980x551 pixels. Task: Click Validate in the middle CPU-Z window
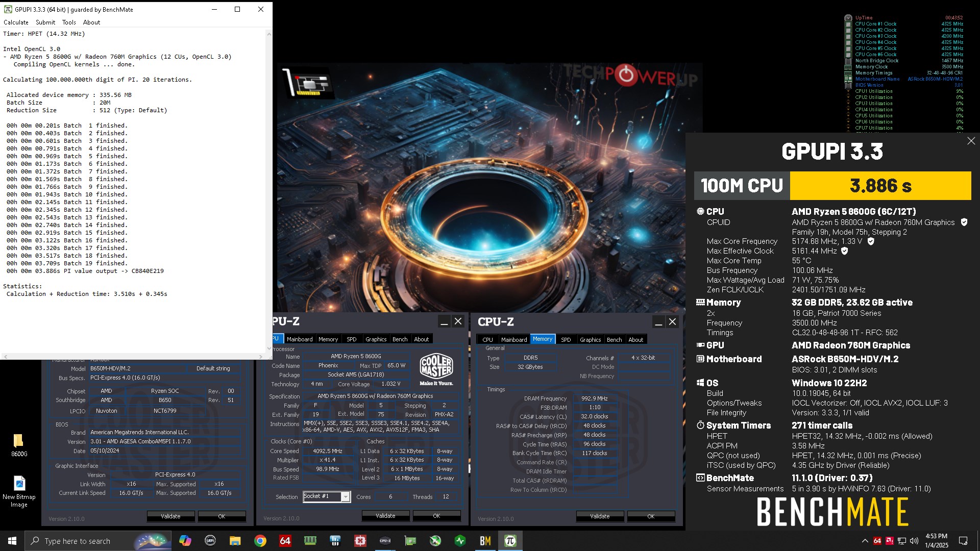pos(385,516)
